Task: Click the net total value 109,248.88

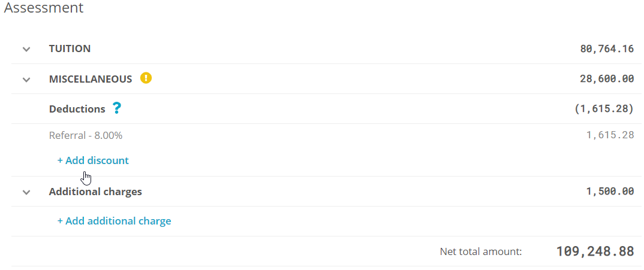Action: coord(595,251)
